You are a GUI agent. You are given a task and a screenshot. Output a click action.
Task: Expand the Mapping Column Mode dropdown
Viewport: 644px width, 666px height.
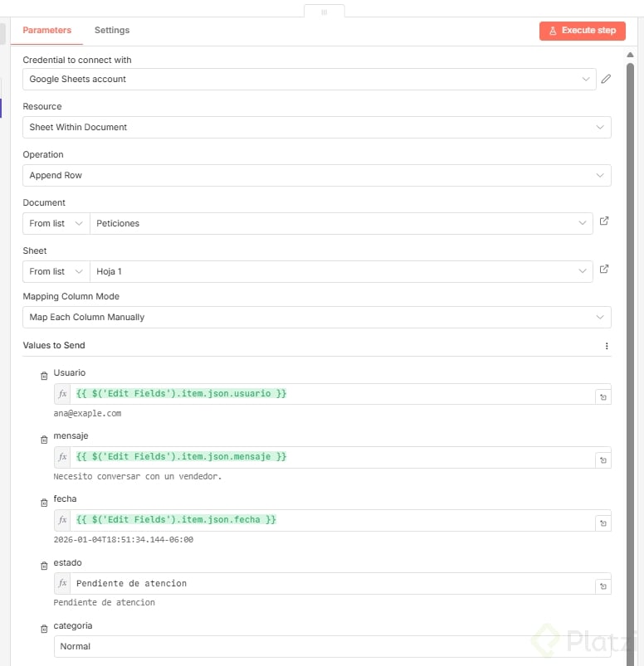tap(316, 317)
